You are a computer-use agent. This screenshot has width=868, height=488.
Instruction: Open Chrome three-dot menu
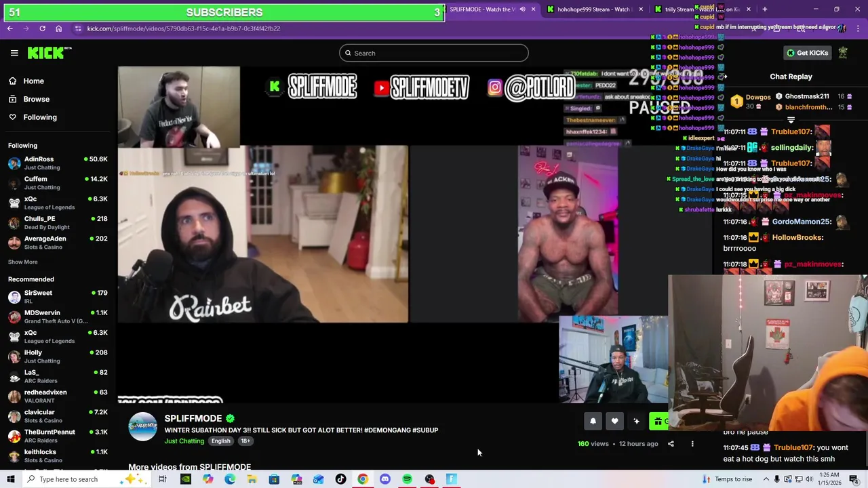858,28
